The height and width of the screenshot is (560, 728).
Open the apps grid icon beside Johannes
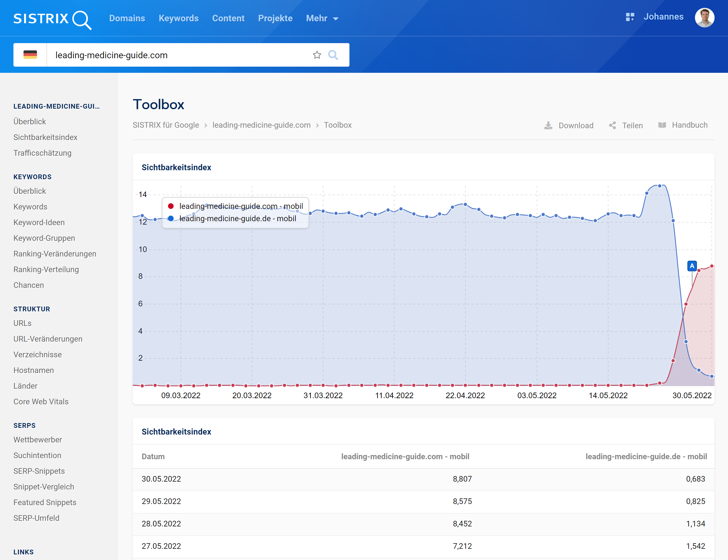point(630,17)
